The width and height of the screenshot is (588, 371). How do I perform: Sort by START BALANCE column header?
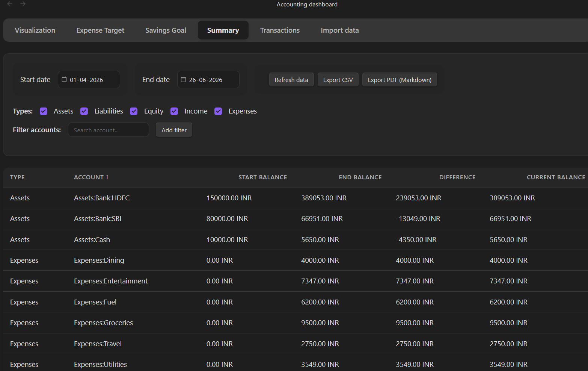pyautogui.click(x=262, y=177)
